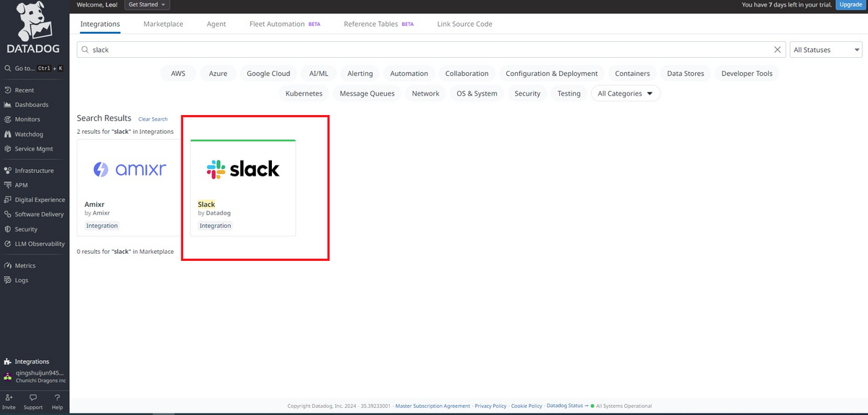
Task: Filter by OS & System category
Action: click(477, 93)
